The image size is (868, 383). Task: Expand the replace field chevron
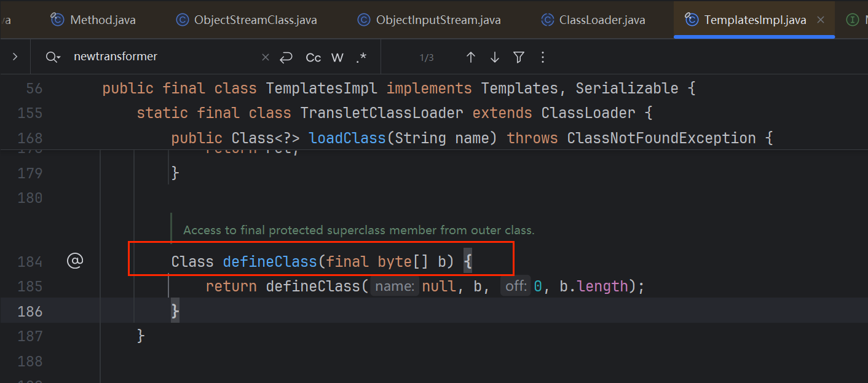click(x=15, y=57)
